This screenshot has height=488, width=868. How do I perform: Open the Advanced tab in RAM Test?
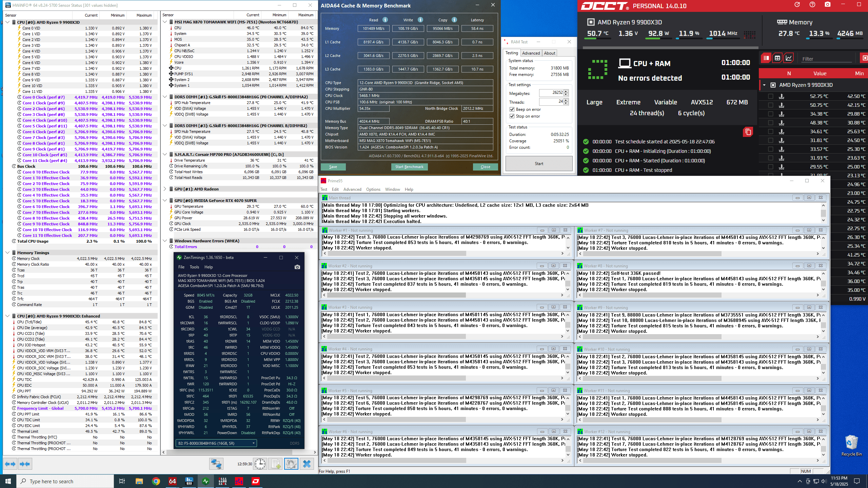pos(531,53)
